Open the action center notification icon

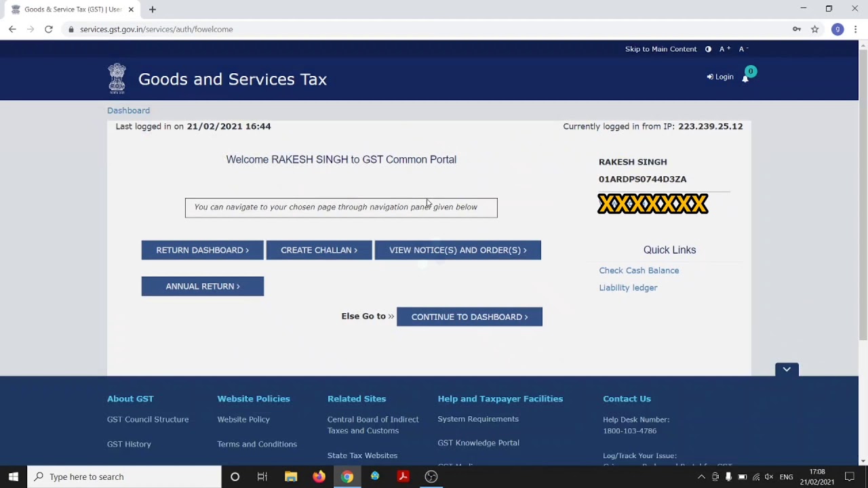pos(850,476)
